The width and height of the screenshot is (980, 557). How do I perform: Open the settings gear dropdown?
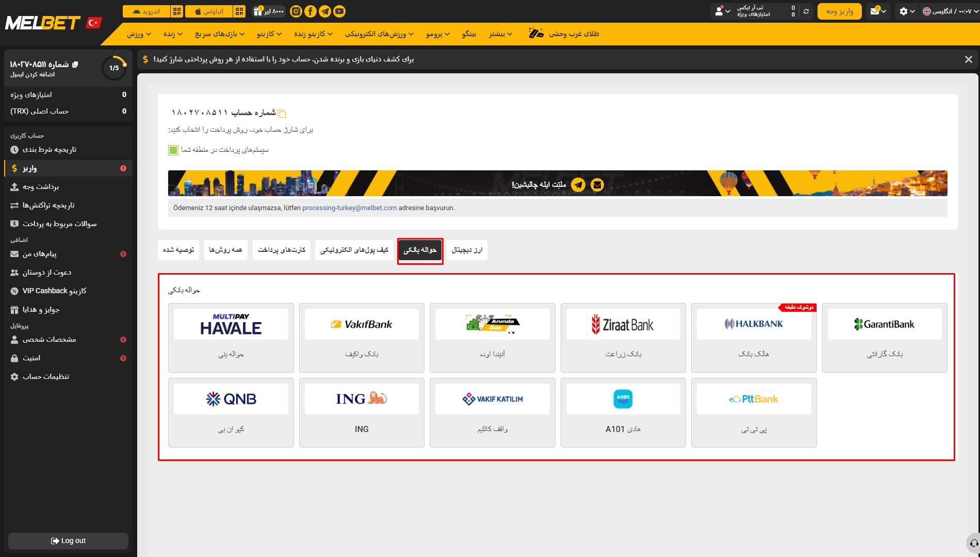coord(907,11)
